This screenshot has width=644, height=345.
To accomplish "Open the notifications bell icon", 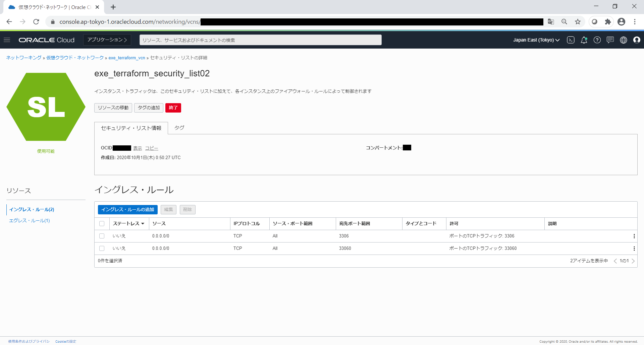I will [584, 40].
